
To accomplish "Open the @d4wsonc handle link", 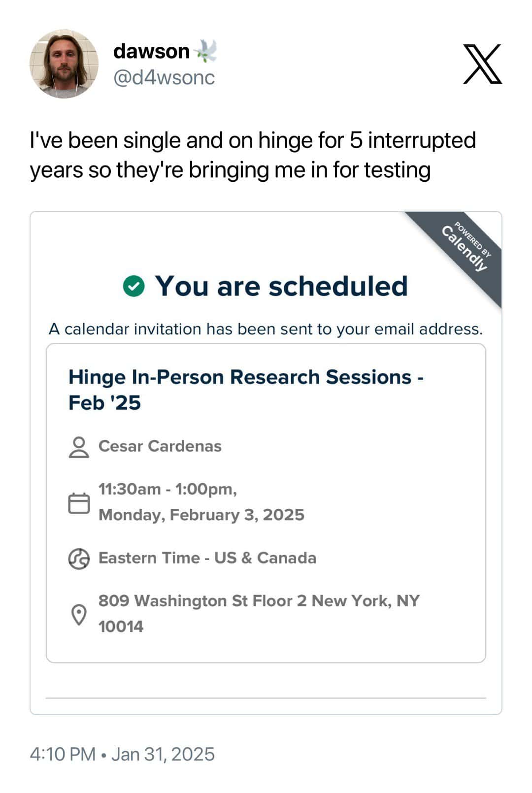I will 164,77.
